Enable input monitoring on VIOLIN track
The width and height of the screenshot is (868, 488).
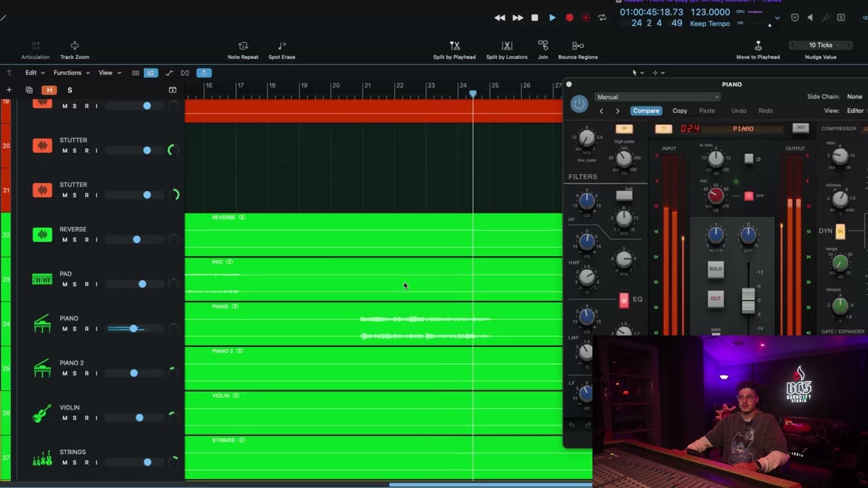click(x=96, y=418)
